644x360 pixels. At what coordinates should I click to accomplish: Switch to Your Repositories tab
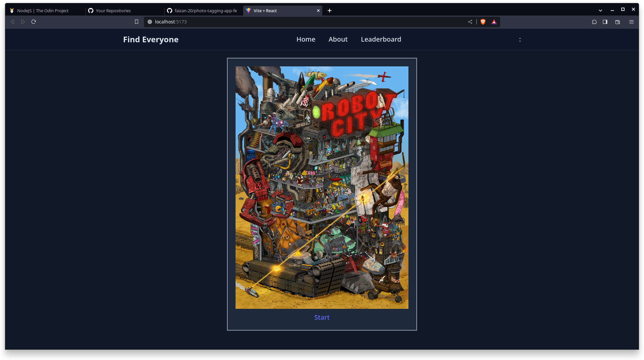point(113,11)
